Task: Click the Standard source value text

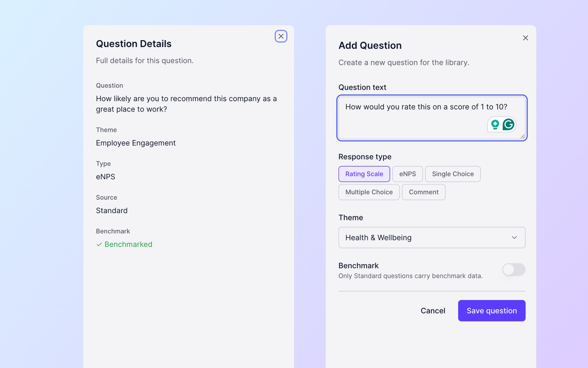Action: click(x=111, y=210)
